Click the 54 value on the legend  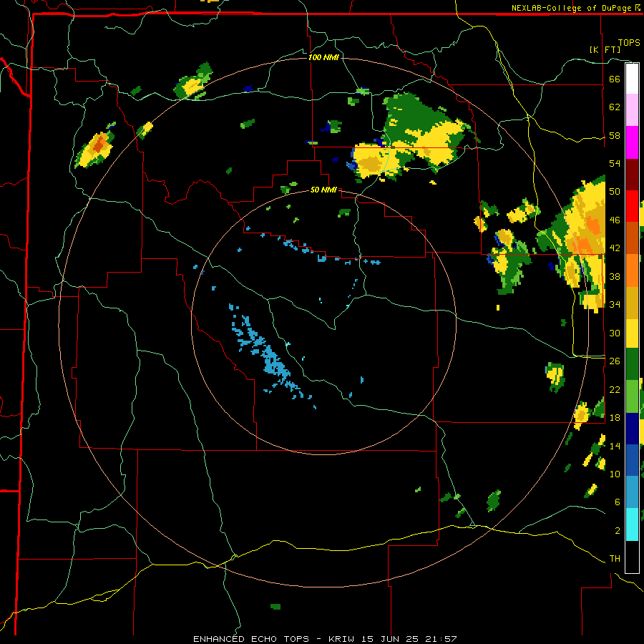coord(615,163)
